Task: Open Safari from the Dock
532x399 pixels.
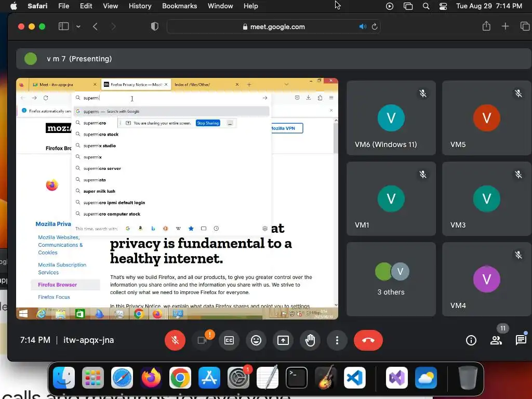Action: tap(122, 378)
